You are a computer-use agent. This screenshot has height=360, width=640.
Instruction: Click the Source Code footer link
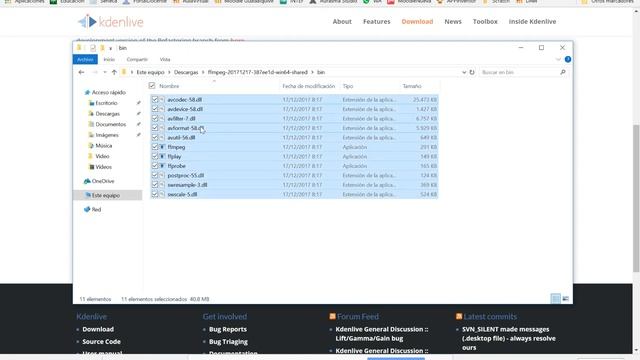[x=101, y=342]
